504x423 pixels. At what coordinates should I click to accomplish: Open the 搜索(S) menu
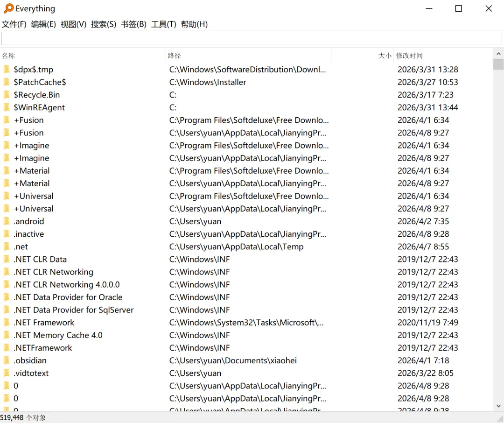(104, 24)
